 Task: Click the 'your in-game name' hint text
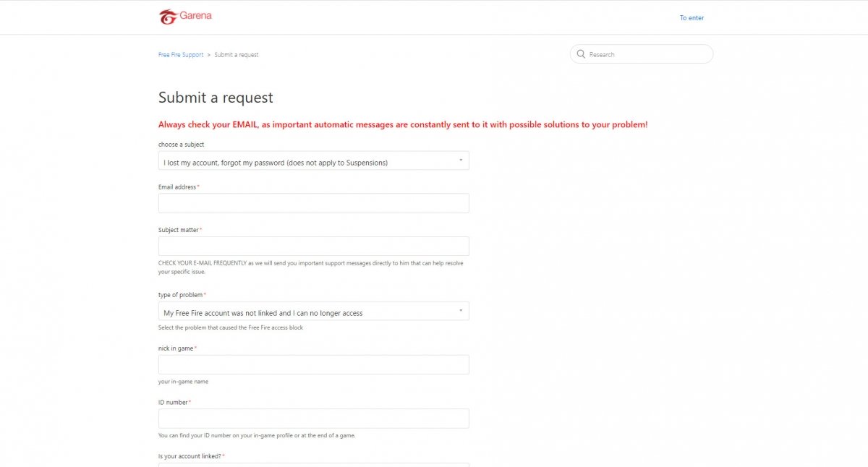point(184,381)
